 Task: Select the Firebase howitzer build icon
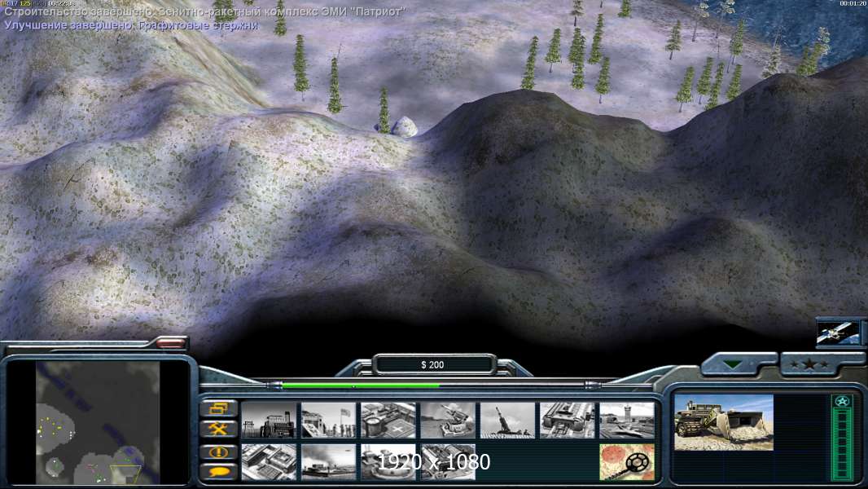coord(507,421)
